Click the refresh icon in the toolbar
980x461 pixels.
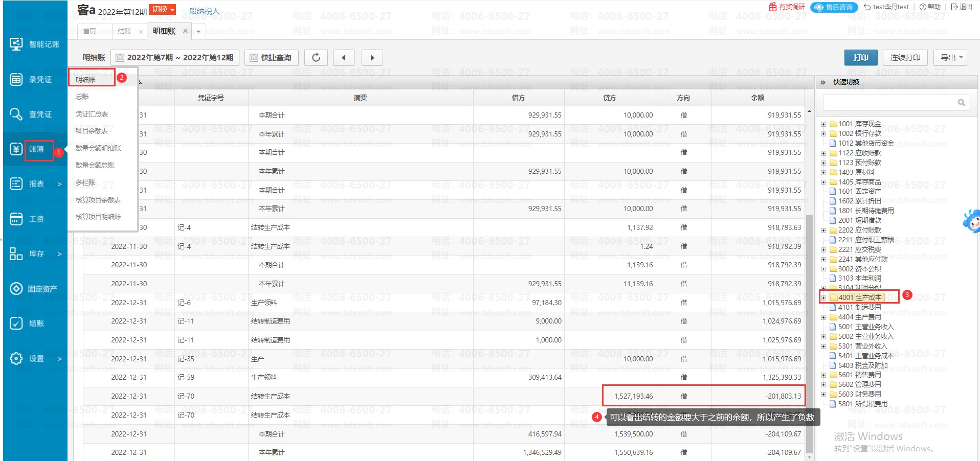point(316,58)
